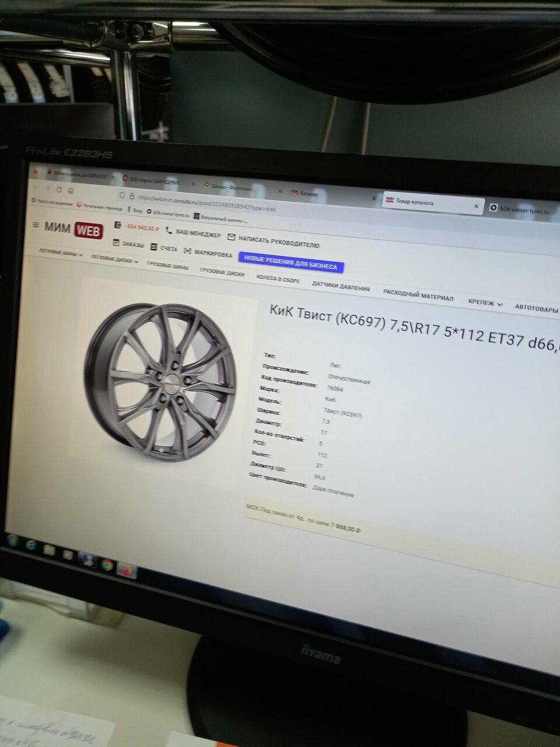This screenshot has width=560, height=747.
Task: Click the manufacturer code value 76094
Action: click(x=335, y=388)
